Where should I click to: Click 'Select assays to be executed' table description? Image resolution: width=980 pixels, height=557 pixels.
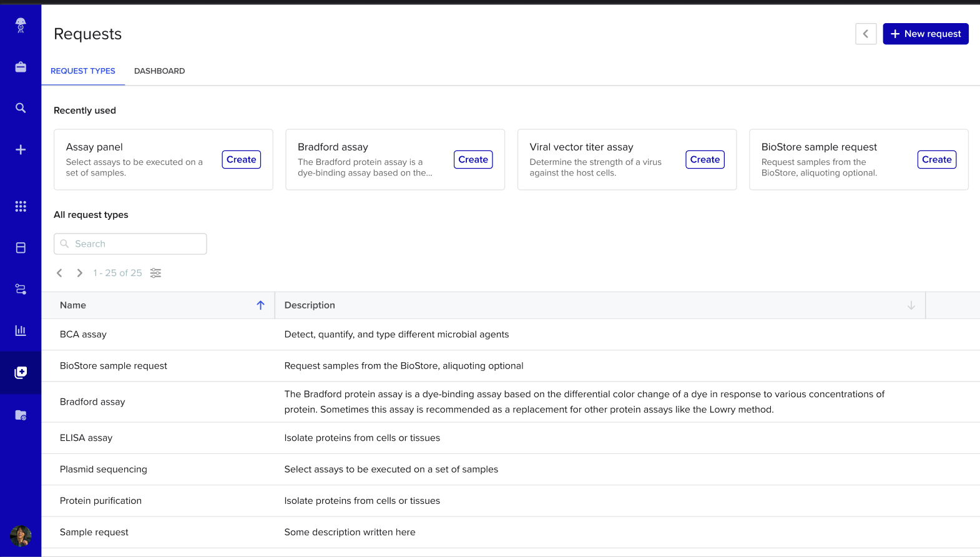tap(391, 470)
